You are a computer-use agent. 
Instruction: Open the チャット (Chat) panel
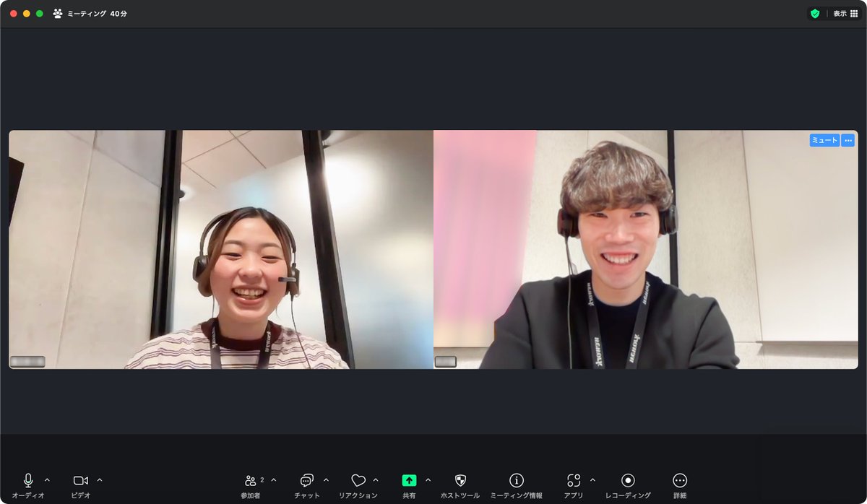coord(307,480)
